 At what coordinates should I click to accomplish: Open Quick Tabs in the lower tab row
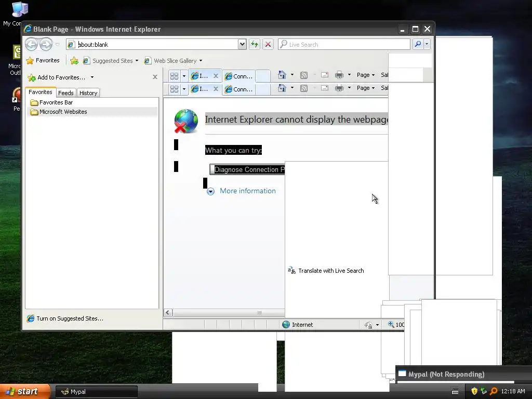tap(174, 89)
